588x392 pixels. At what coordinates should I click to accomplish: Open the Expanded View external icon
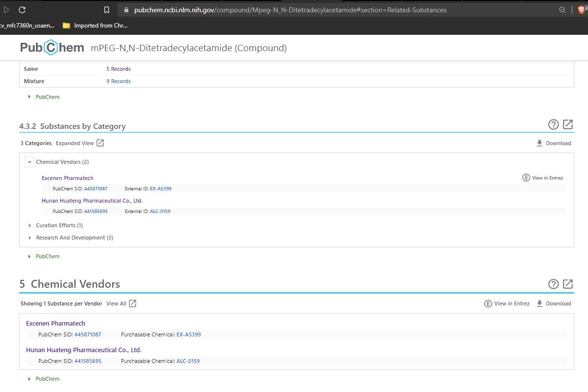click(100, 143)
